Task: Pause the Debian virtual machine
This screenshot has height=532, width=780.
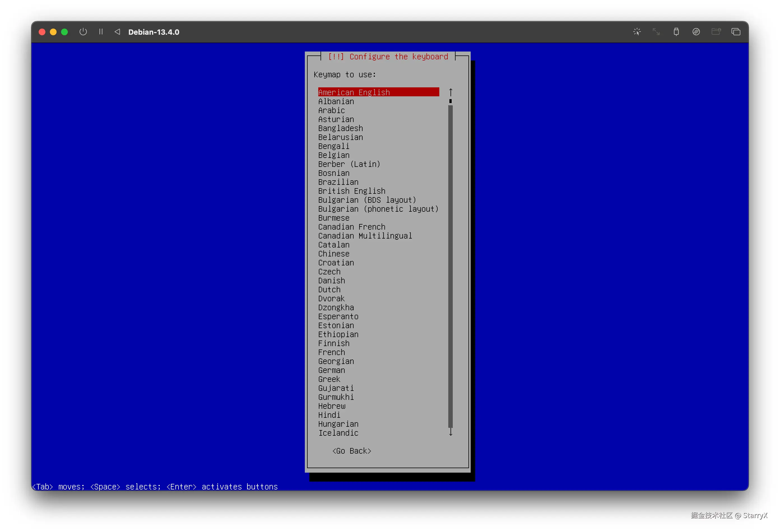Action: [101, 32]
